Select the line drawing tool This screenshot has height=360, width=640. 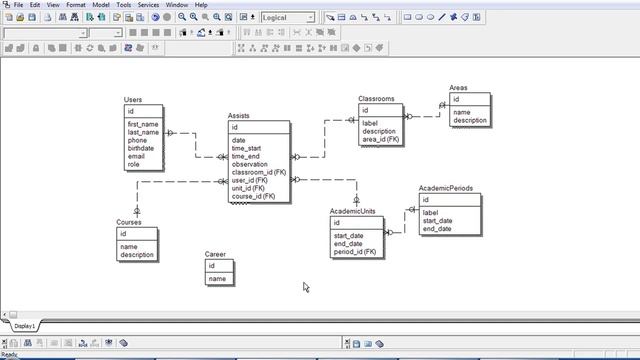[x=442, y=18]
